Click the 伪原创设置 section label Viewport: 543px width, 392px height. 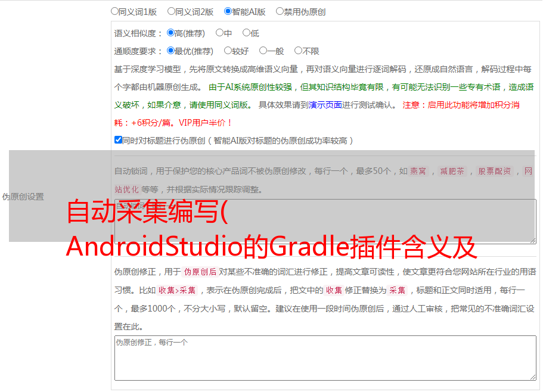click(x=23, y=197)
